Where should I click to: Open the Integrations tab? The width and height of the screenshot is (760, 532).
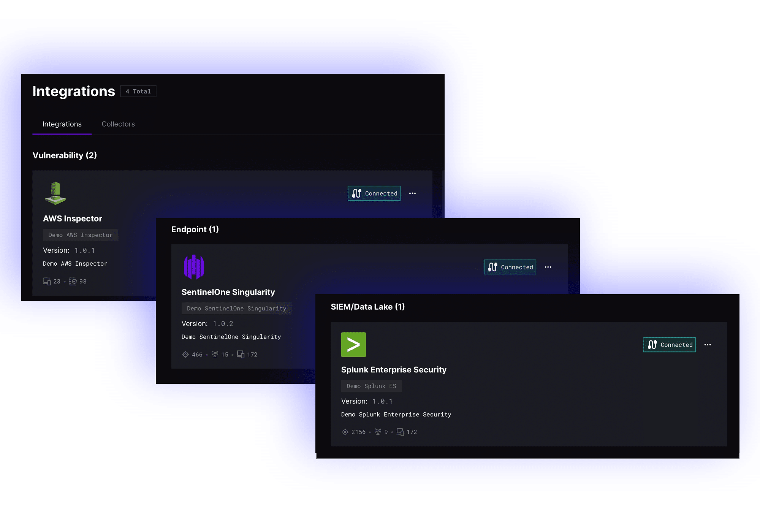pyautogui.click(x=62, y=124)
